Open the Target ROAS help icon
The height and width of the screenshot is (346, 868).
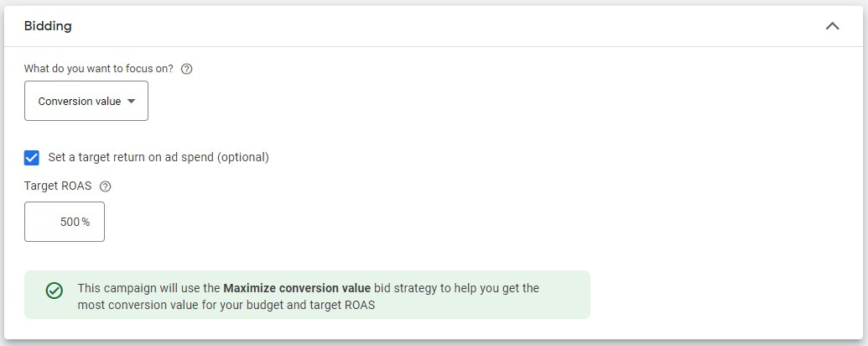(x=105, y=187)
